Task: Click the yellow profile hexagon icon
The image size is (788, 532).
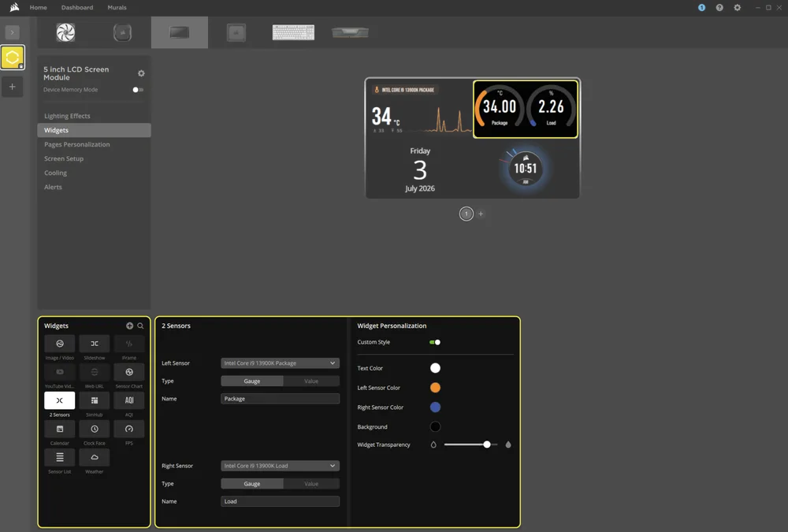Action: pos(13,58)
